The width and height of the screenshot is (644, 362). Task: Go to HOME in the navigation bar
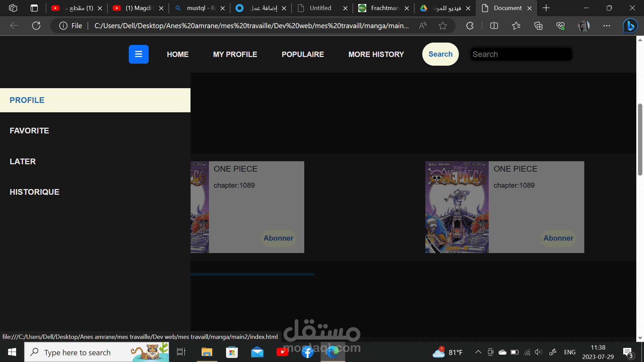tap(178, 54)
